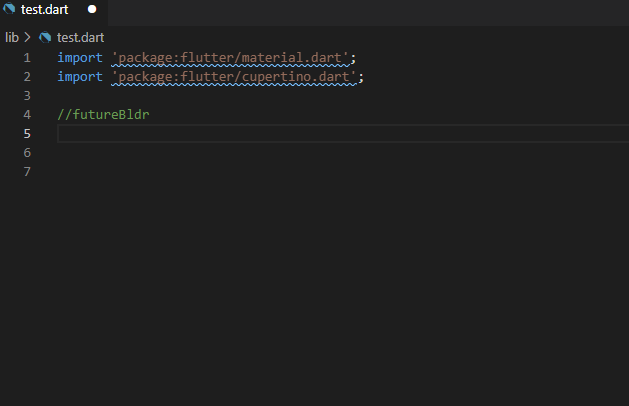Click line number 5 in the gutter
Screen dimensions: 629x406
click(x=27, y=134)
